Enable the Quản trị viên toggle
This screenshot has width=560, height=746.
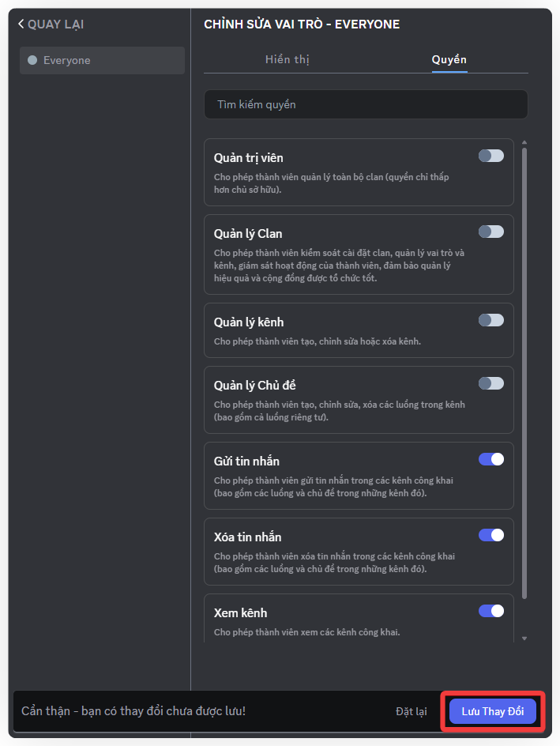pos(490,156)
